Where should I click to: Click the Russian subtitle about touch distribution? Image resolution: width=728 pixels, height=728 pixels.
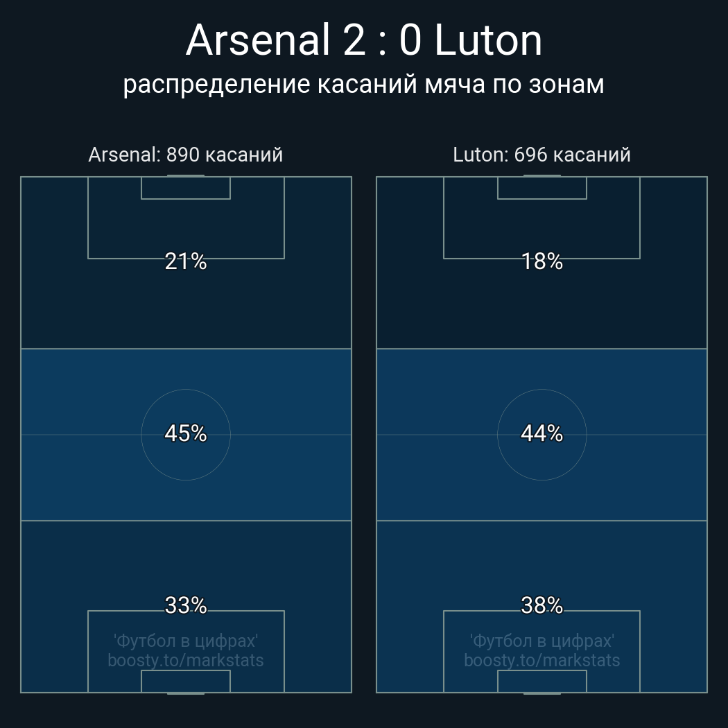[364, 84]
